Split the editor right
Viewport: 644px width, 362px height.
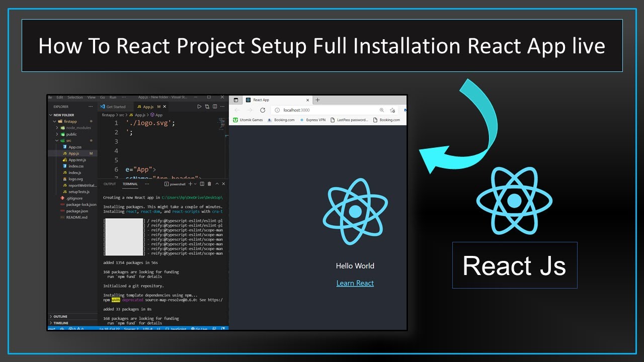pyautogui.click(x=215, y=107)
